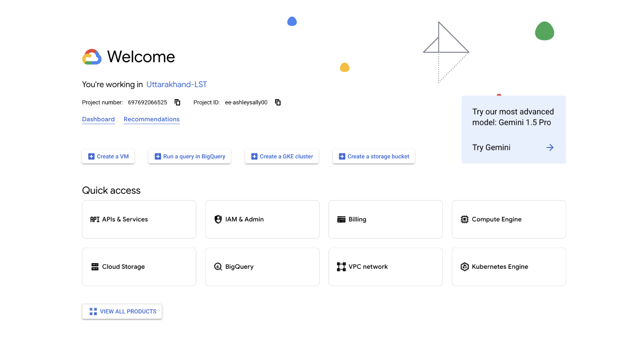Click the credit card icon in Billing card
This screenshot has height=345, width=644.
point(341,219)
